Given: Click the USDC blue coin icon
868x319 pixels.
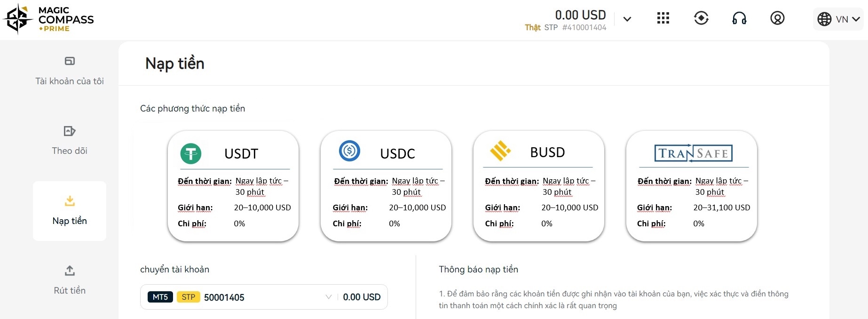Looking at the screenshot, I should (x=349, y=151).
